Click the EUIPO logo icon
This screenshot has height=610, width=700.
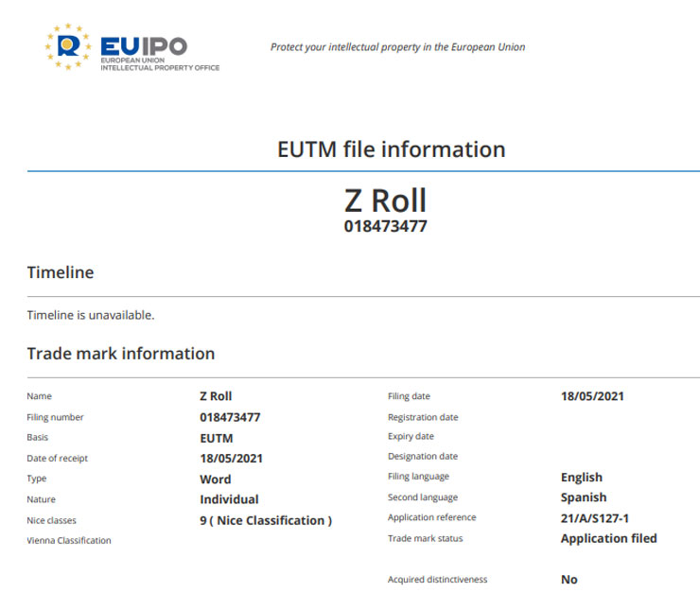pos(68,47)
